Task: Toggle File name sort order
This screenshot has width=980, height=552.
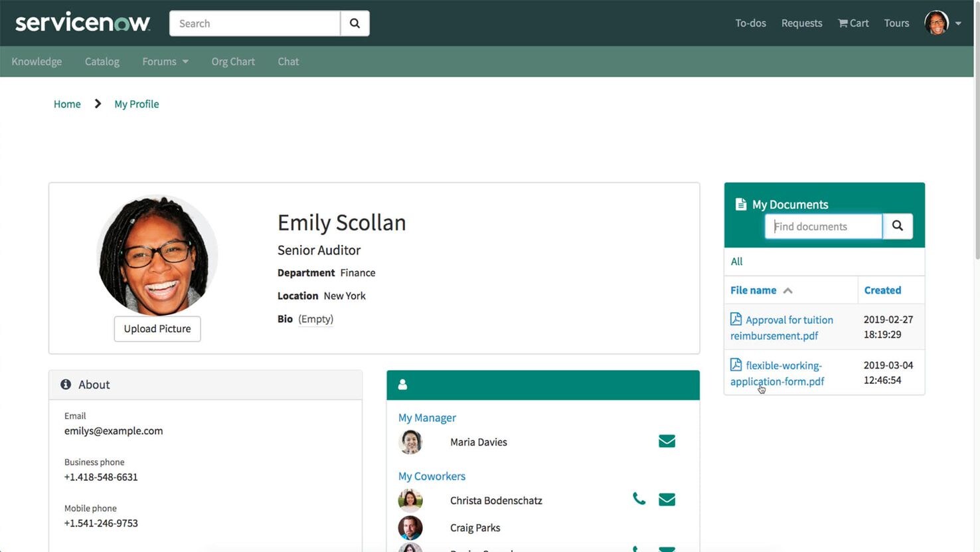Action: 787,290
